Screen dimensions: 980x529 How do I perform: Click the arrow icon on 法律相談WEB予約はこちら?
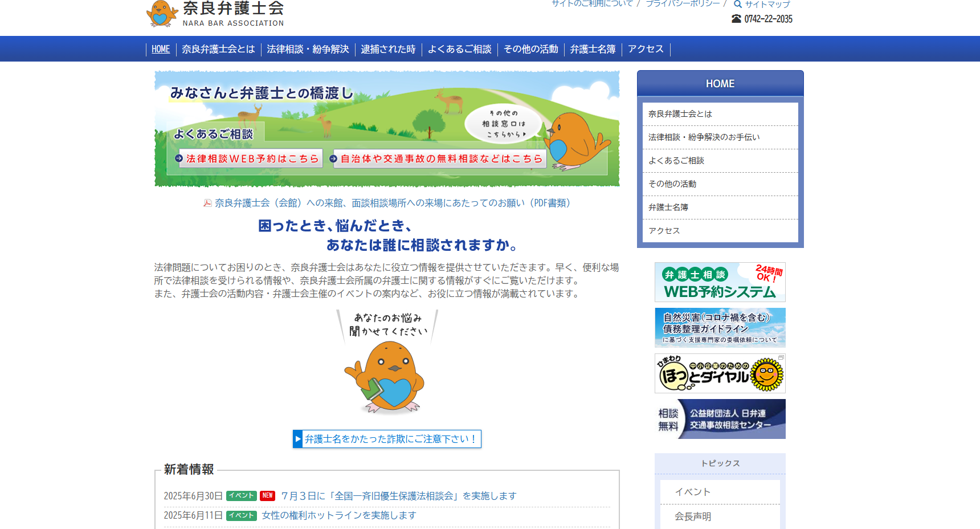tap(179, 158)
